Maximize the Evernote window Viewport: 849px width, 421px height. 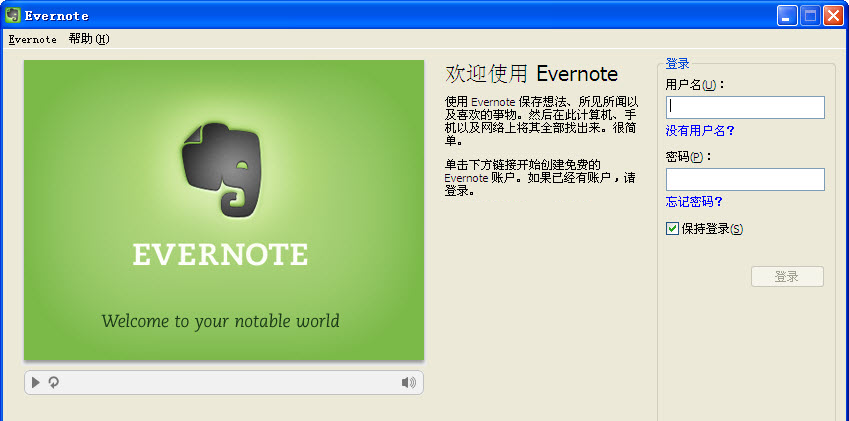(x=810, y=15)
